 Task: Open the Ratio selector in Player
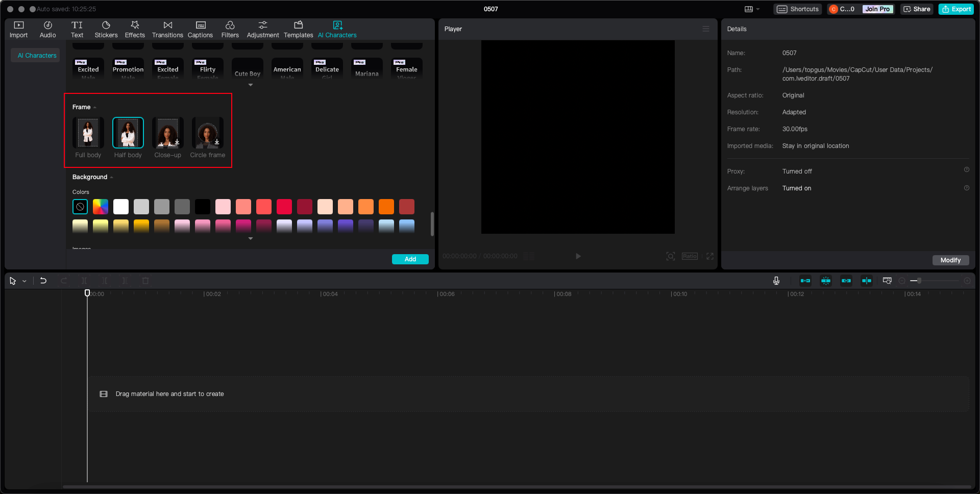(690, 256)
